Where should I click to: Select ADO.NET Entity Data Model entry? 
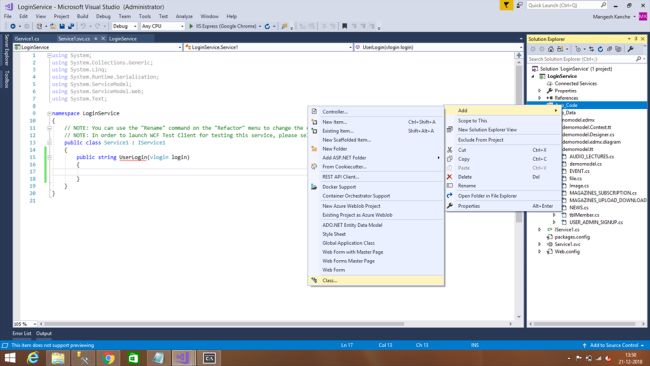(376, 225)
